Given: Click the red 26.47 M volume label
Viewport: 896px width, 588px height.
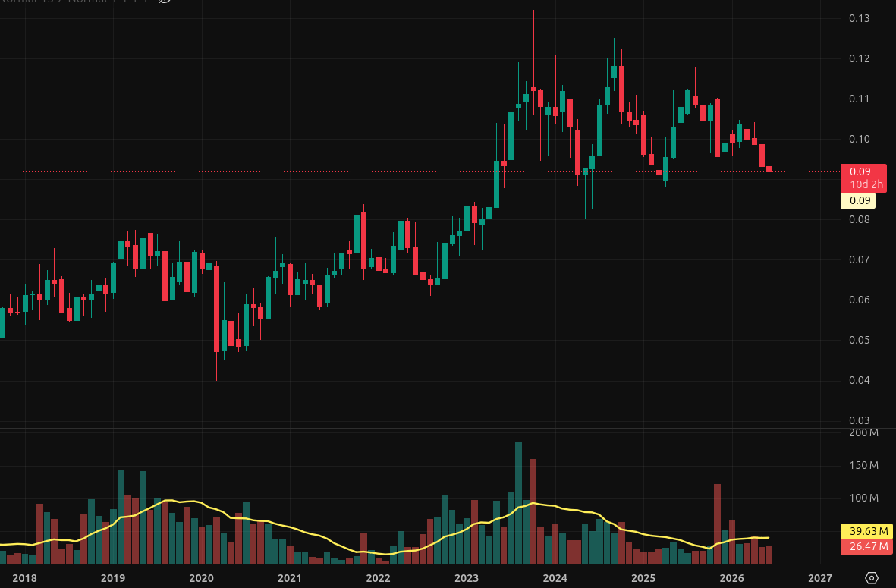Looking at the screenshot, I should point(867,547).
